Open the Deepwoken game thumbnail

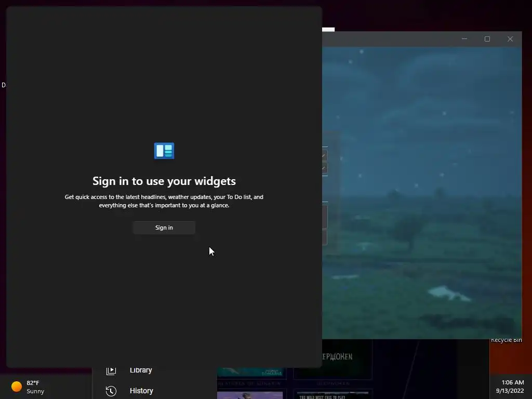[x=333, y=360]
